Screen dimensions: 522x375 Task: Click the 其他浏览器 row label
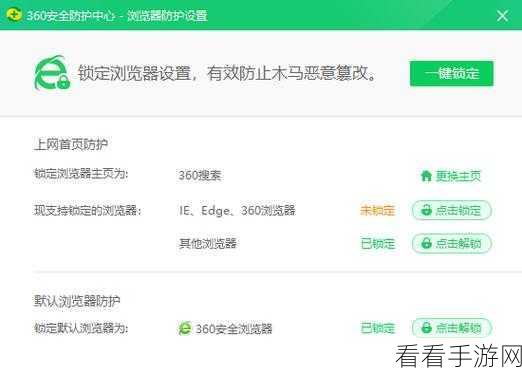(208, 243)
